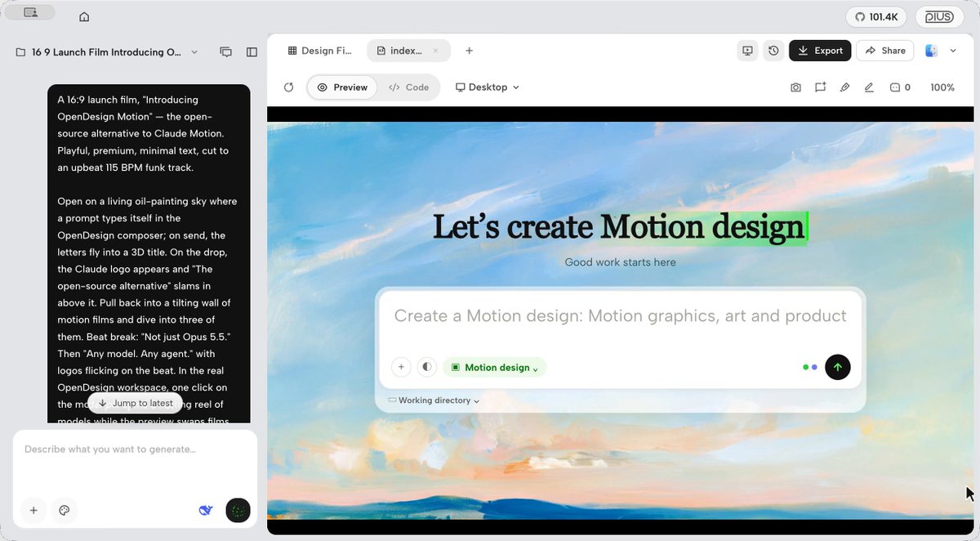Click the dark prompt message bubble
Viewport: 980px width, 541px height.
coord(149,253)
